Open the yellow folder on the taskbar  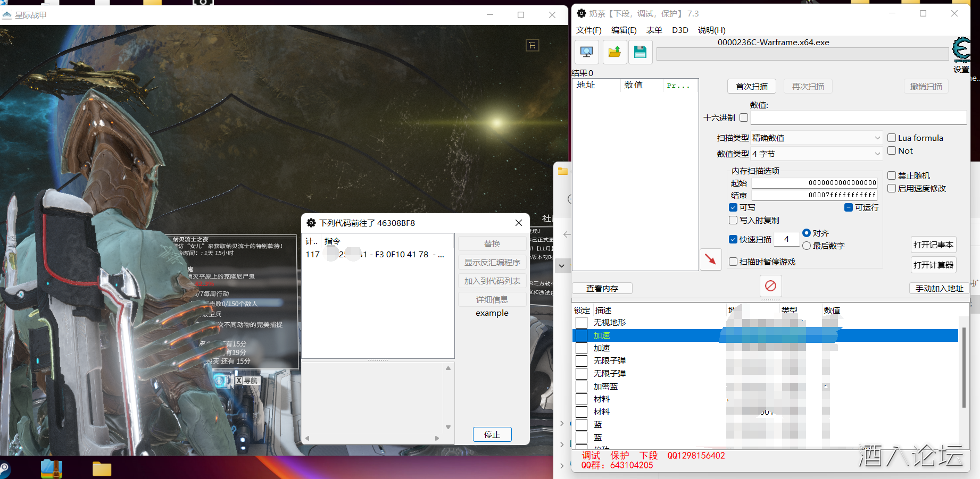pos(102,468)
